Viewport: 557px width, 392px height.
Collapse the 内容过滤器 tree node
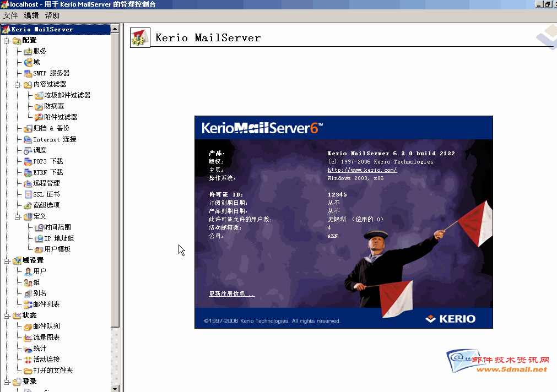point(18,84)
